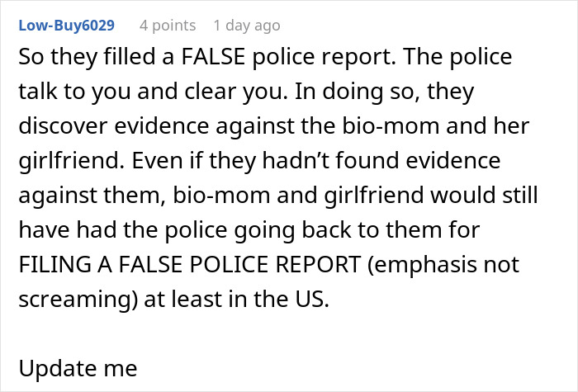Open the Low-Buy6029 user profile
The image size is (578, 392).
(67, 26)
